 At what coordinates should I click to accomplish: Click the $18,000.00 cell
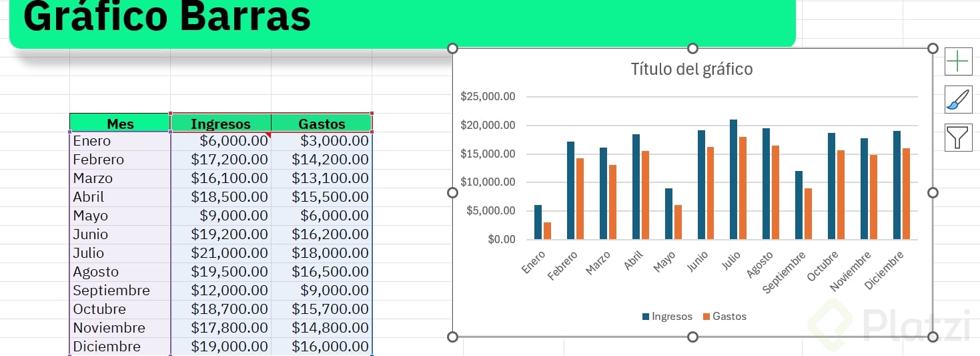tap(322, 253)
